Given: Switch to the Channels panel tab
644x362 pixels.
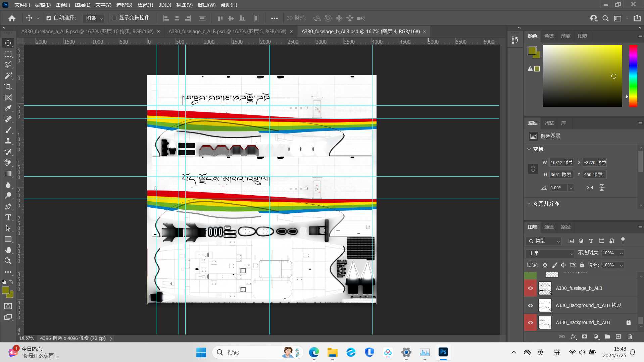Looking at the screenshot, I should tap(549, 227).
